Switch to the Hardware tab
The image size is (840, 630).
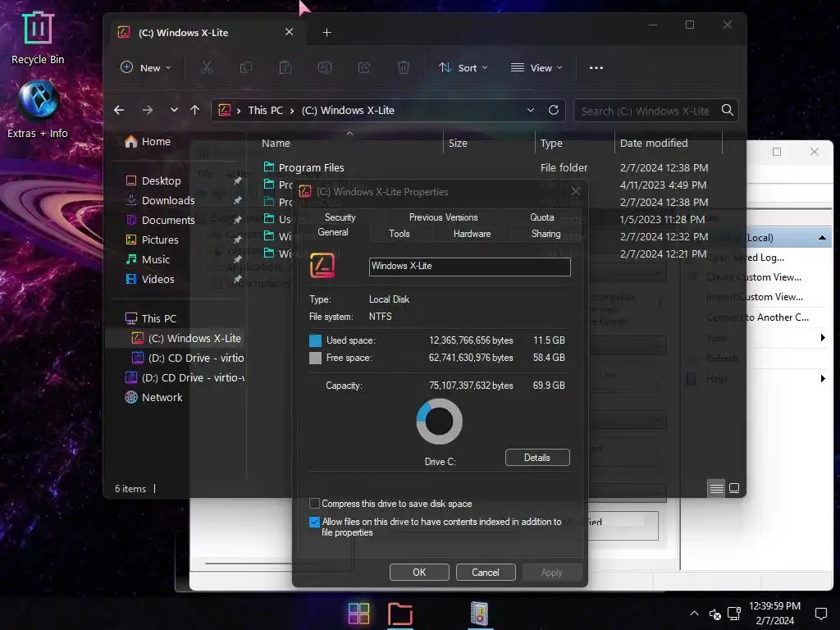pyautogui.click(x=472, y=234)
